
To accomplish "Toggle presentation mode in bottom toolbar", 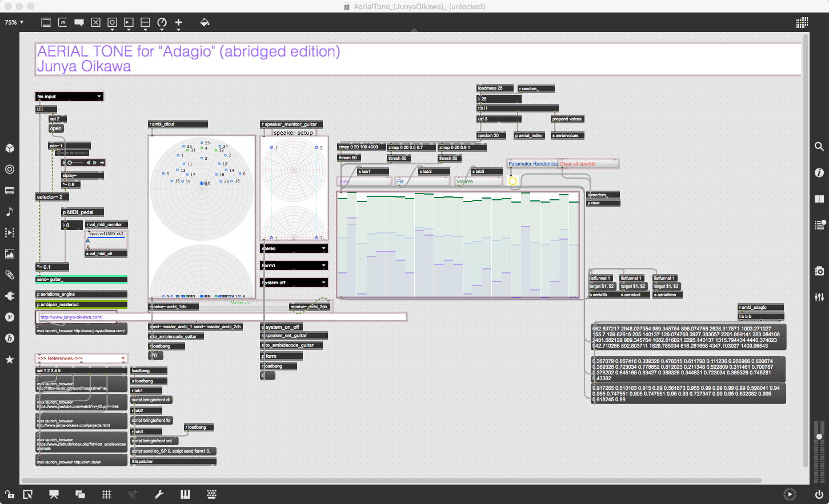I will pyautogui.click(x=54, y=494).
